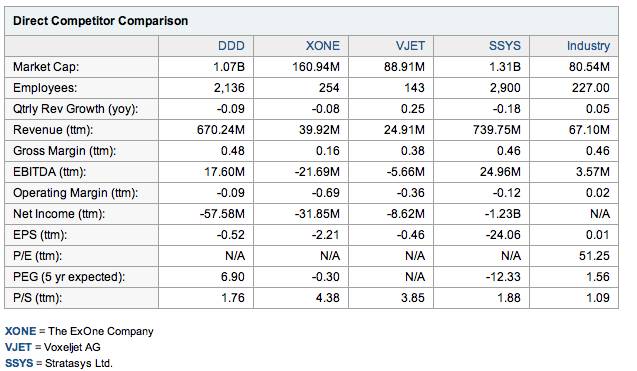The height and width of the screenshot is (371, 637).
Task: Open the VJET column header link
Action: (x=410, y=46)
